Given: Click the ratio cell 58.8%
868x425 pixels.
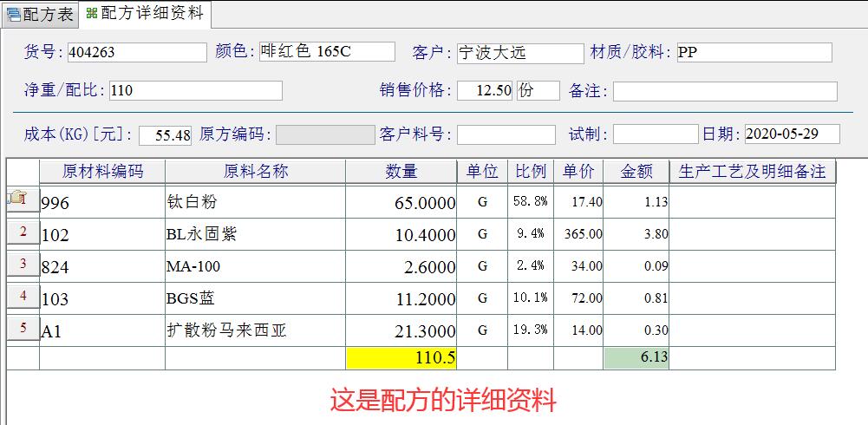Looking at the screenshot, I should tap(531, 202).
